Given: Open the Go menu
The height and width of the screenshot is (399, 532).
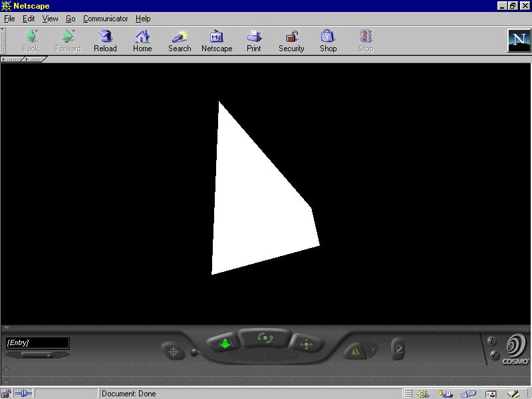Looking at the screenshot, I should click(x=70, y=19).
